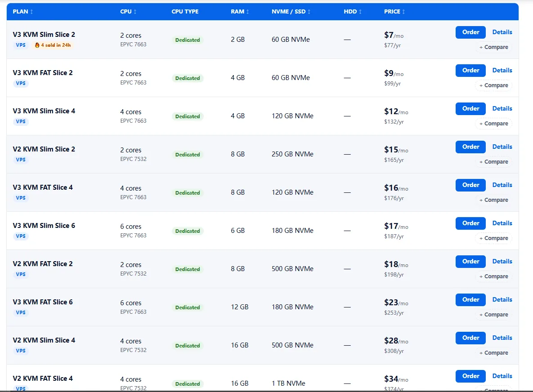This screenshot has width=533, height=392.
Task: Click EPYC 7532 in V2 KVM Slim Slice 4 row
Action: point(133,350)
